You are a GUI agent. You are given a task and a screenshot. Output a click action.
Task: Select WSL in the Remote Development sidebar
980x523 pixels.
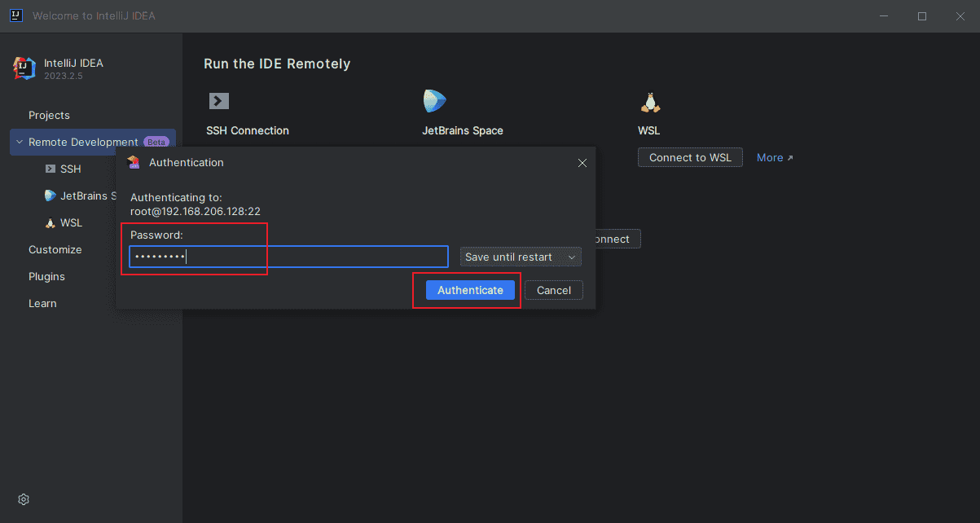[72, 222]
